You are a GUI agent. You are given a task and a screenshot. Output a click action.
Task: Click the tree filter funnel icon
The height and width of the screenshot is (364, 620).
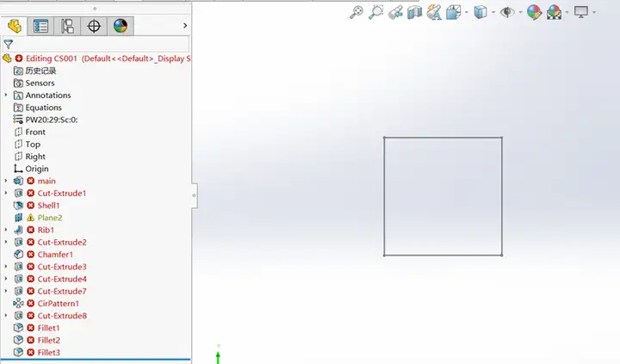(x=9, y=44)
